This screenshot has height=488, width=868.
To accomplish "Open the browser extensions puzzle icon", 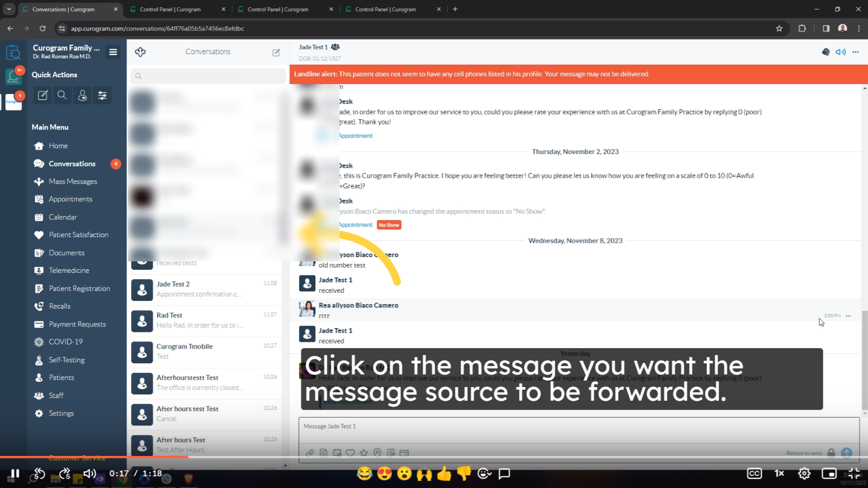I will point(802,28).
